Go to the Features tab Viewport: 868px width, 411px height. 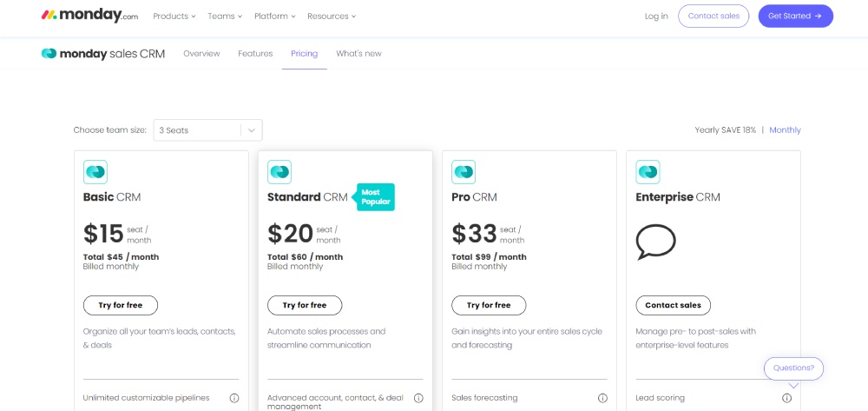255,54
